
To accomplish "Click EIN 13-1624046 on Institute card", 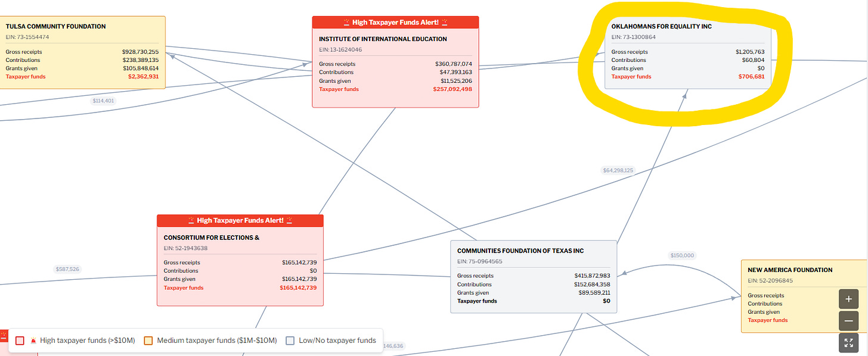I will [x=340, y=49].
